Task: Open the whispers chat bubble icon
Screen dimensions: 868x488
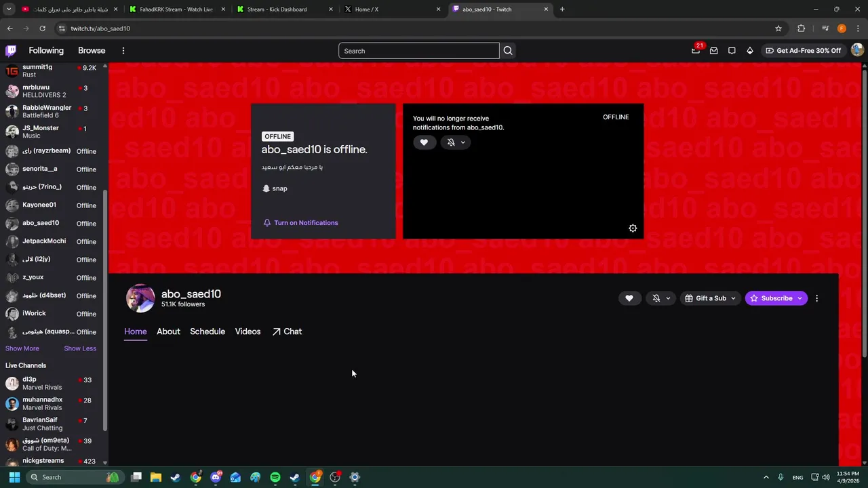Action: tap(732, 51)
